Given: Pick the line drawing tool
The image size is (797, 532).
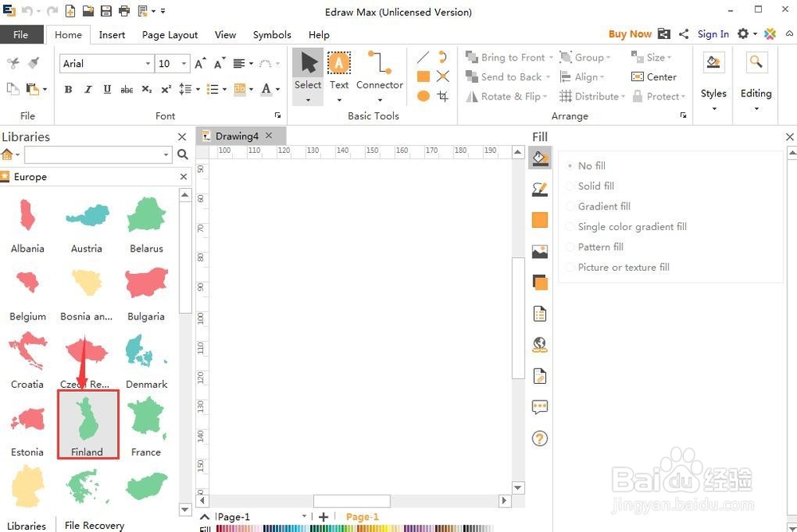Looking at the screenshot, I should pyautogui.click(x=423, y=57).
